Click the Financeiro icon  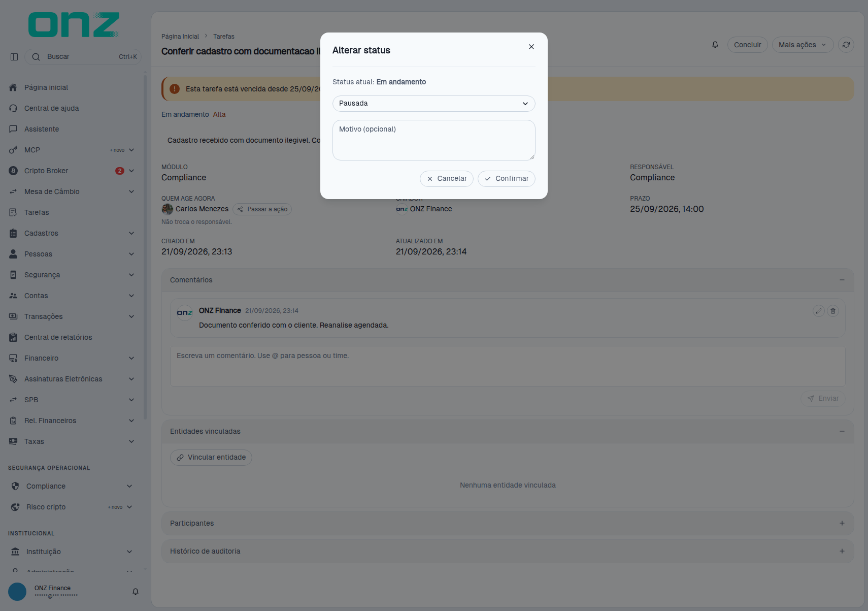[13, 358]
